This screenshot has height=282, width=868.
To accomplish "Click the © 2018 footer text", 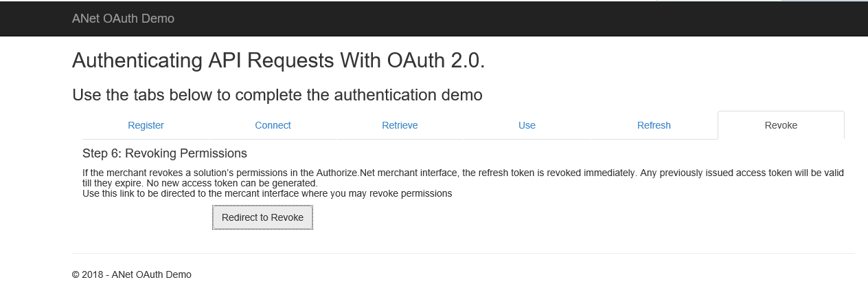I will coord(131,274).
